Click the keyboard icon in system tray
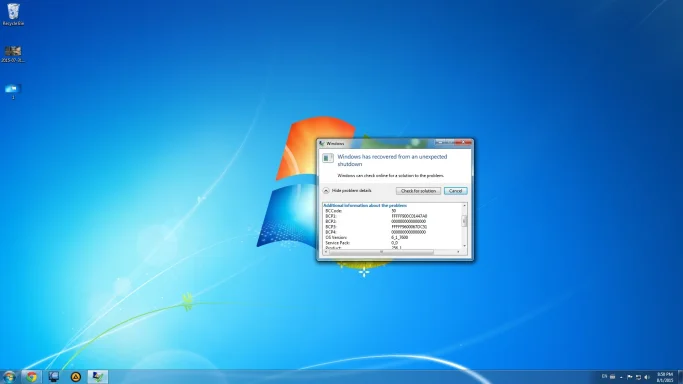This screenshot has width=683, height=384. (x=612, y=377)
